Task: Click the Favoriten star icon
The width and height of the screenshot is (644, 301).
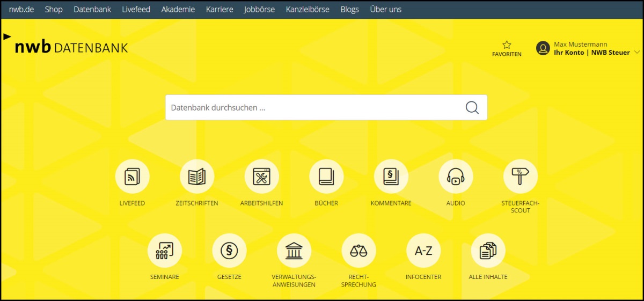Action: pyautogui.click(x=507, y=46)
